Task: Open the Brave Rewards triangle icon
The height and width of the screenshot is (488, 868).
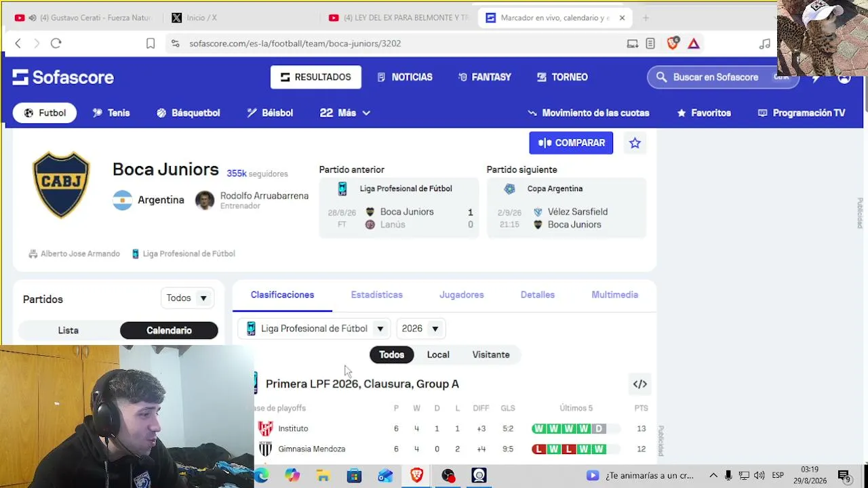Action: (694, 43)
